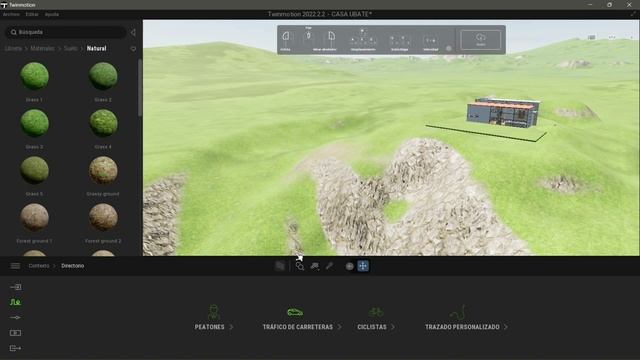The image size is (640, 360).
Task: Pick the Grass 5 material
Action: pos(34,170)
